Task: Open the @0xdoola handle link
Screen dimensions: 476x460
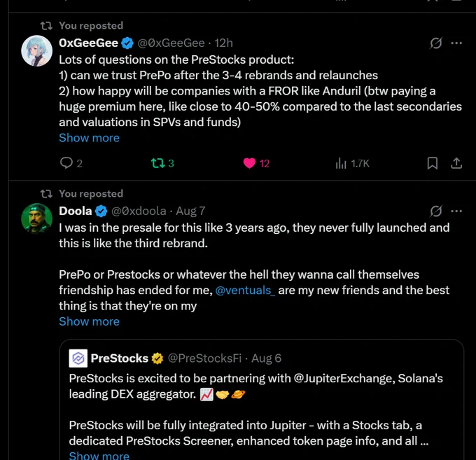Action: point(139,211)
